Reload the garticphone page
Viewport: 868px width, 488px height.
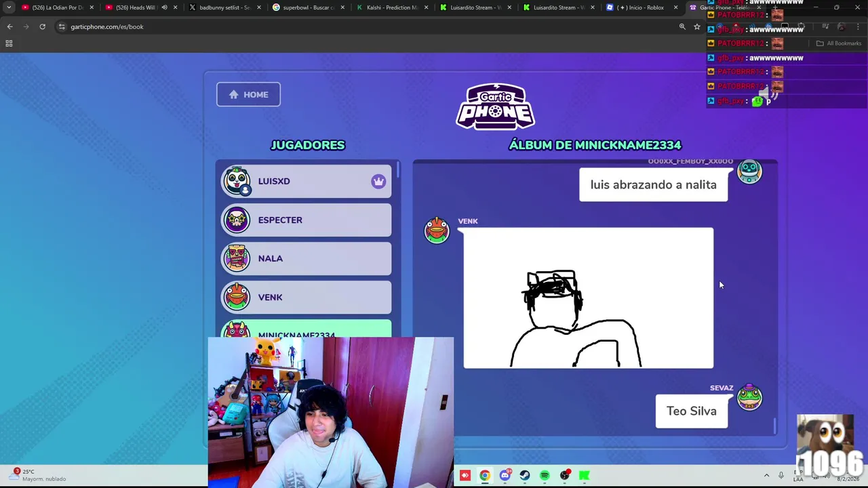(42, 26)
